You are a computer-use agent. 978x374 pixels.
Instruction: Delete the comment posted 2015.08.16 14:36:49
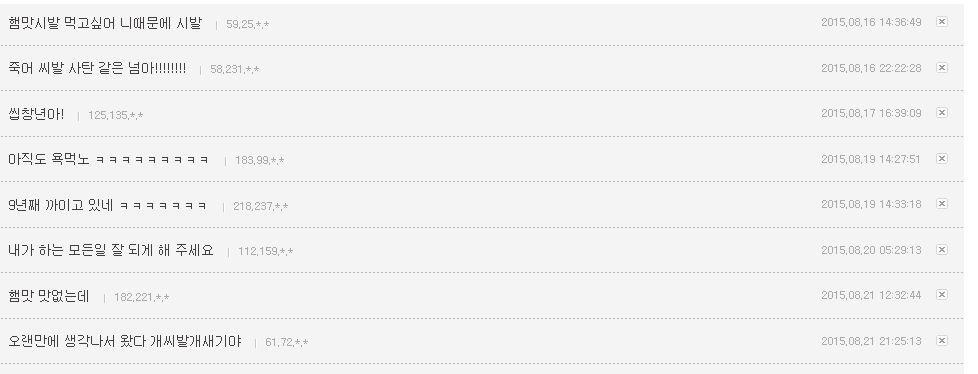coord(942,22)
